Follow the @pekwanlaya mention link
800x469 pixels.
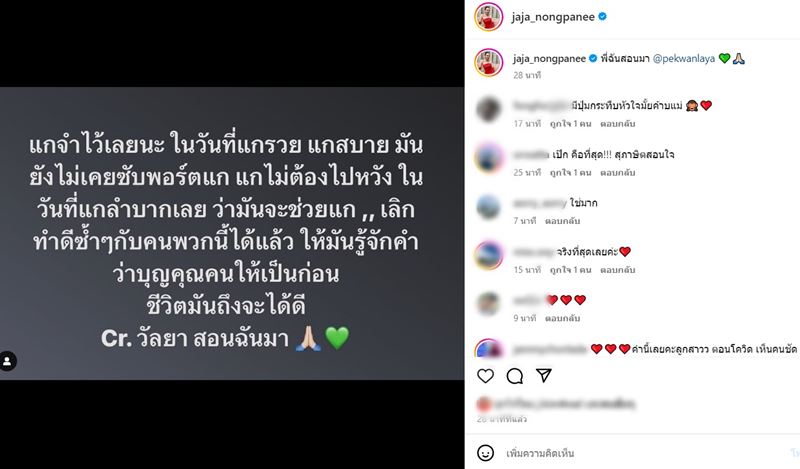684,59
